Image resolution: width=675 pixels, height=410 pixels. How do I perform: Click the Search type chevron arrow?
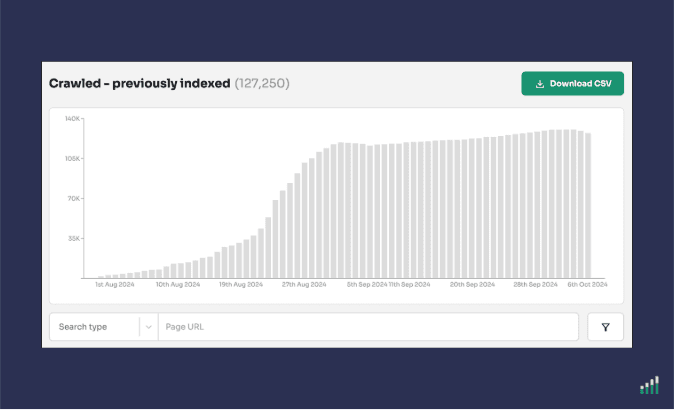(148, 327)
